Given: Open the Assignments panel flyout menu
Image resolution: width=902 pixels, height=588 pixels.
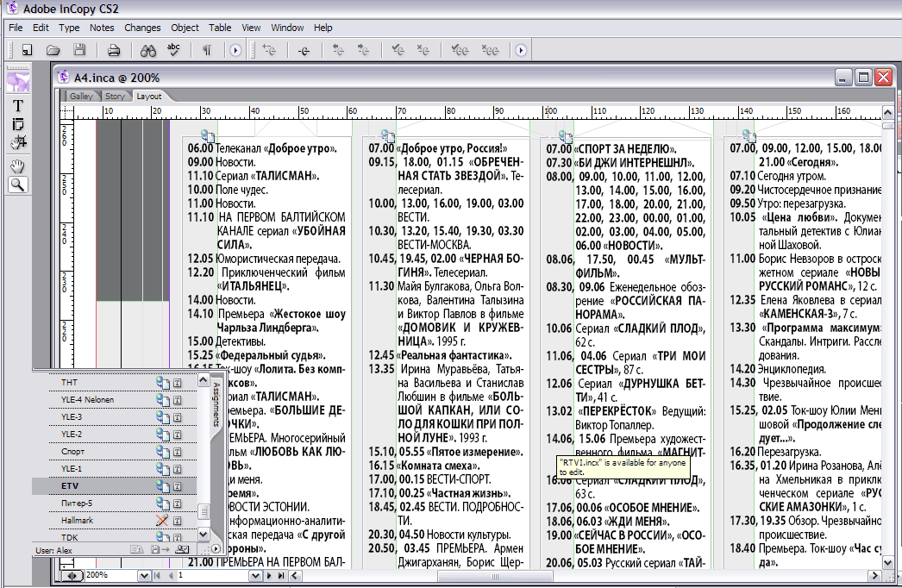Looking at the screenshot, I should 215,549.
